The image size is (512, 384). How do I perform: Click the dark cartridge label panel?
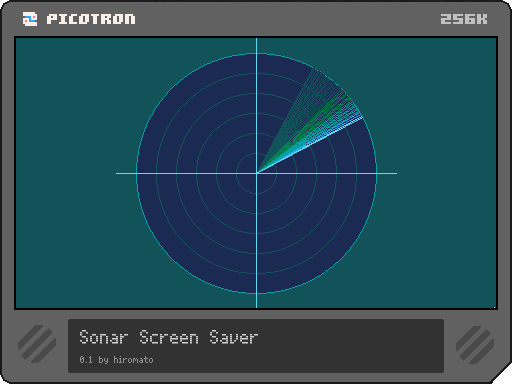(256, 346)
